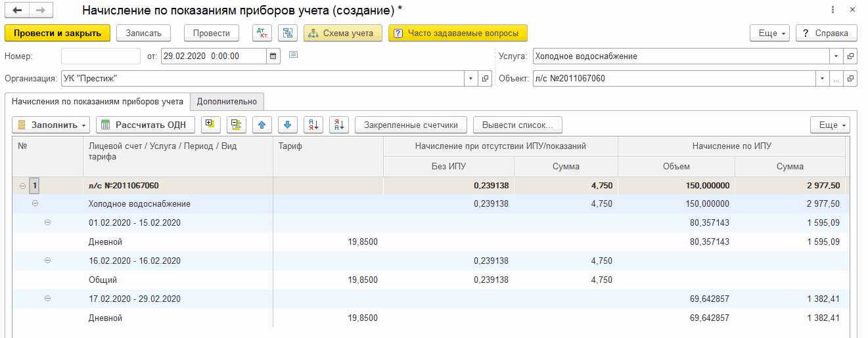Go back with the left arrow
The height and width of the screenshot is (338, 868).
17,11
